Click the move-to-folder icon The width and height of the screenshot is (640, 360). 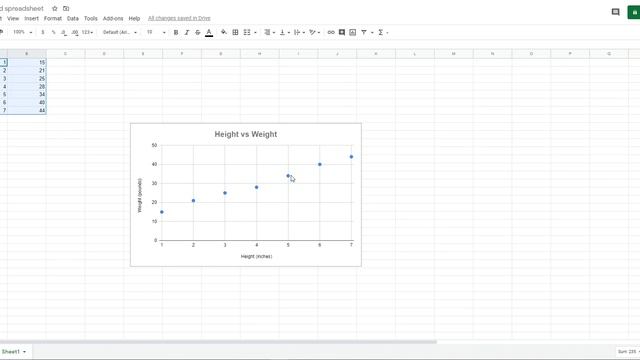click(x=66, y=9)
